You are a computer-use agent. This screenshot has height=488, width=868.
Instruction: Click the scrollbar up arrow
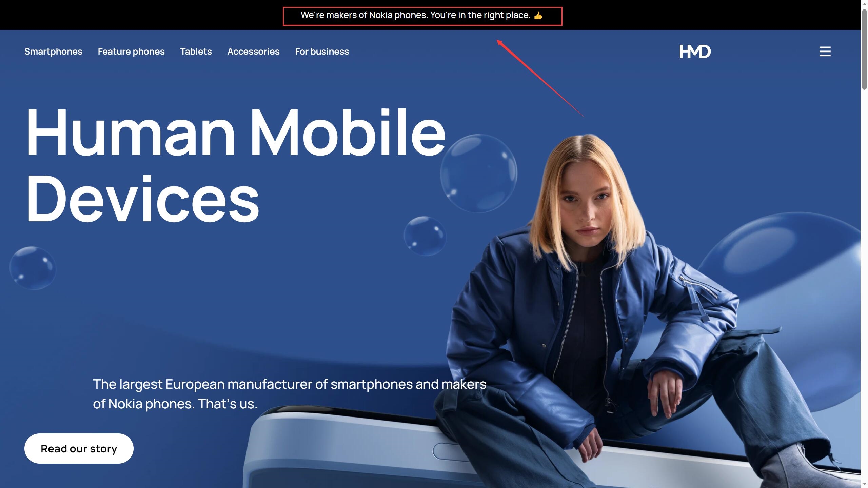[x=864, y=3]
